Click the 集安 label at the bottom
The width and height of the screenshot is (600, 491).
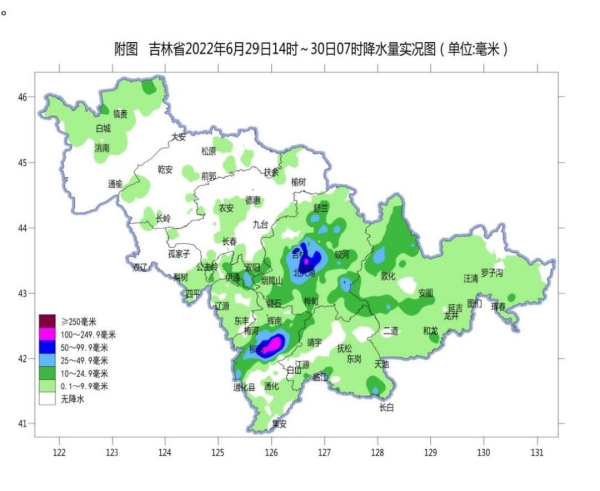pos(279,423)
